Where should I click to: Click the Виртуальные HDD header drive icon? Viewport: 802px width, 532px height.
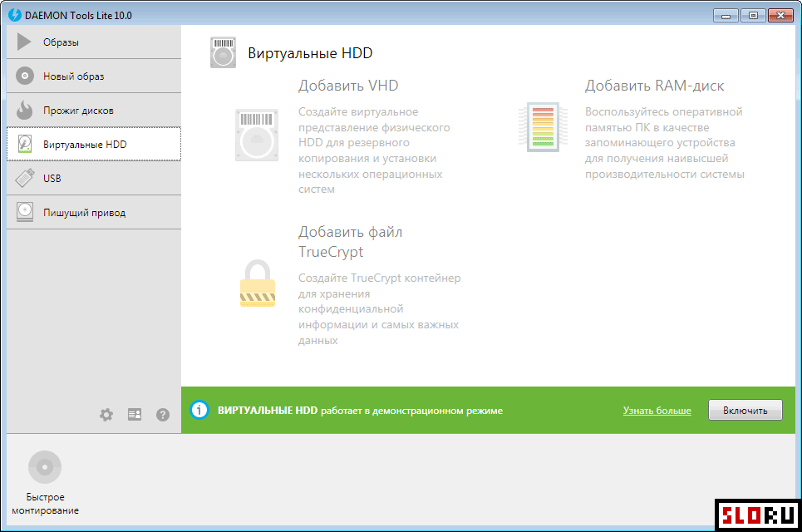[223, 52]
